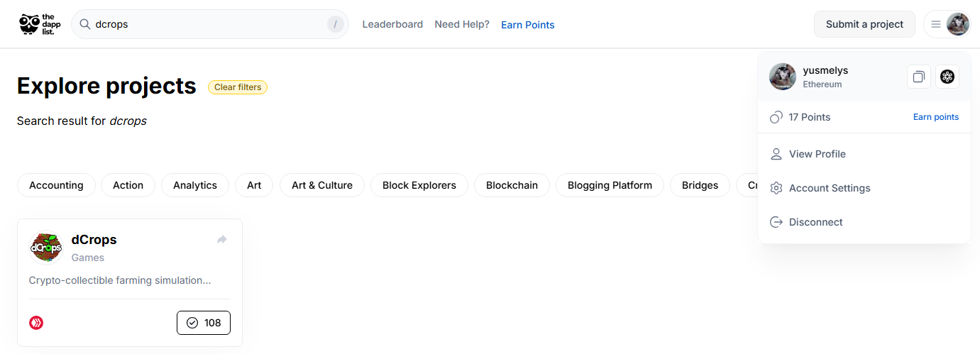
Task: Click the top-right user avatar
Action: tap(957, 24)
